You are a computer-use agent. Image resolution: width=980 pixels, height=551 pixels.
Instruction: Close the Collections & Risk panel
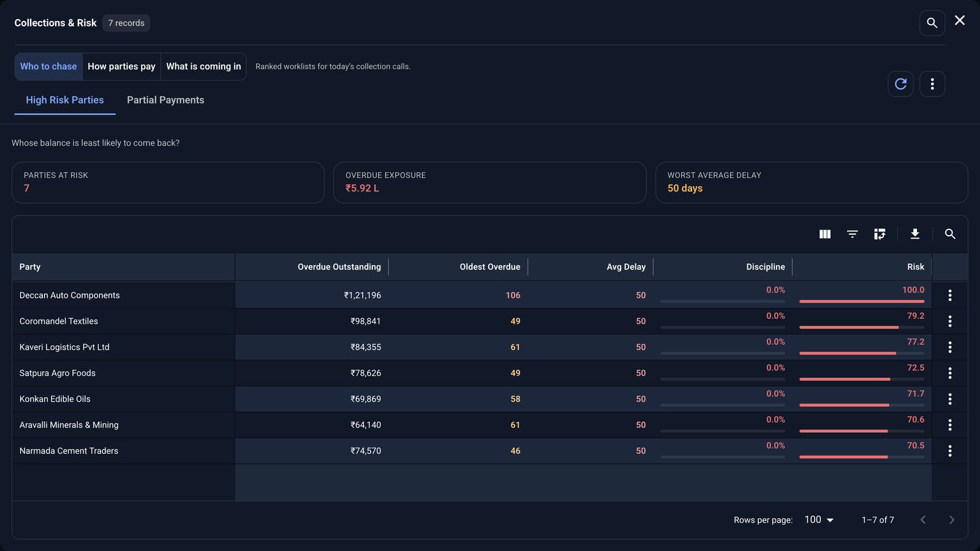click(x=960, y=21)
